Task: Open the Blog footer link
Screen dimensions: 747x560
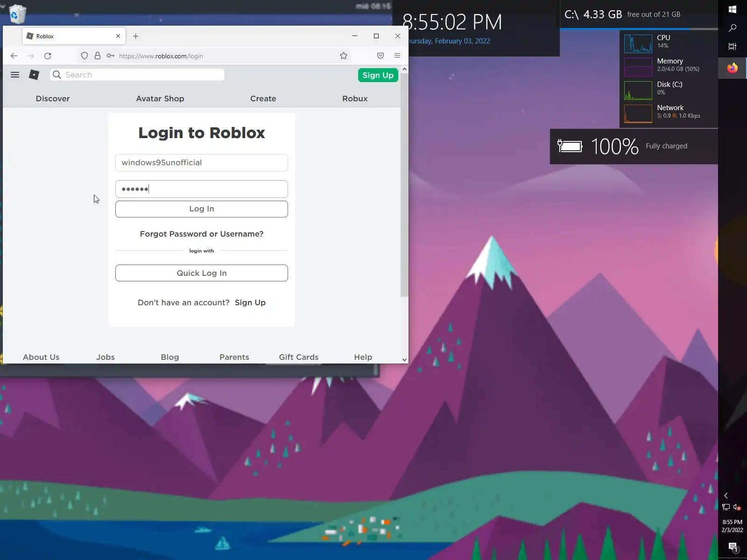Action: point(170,357)
